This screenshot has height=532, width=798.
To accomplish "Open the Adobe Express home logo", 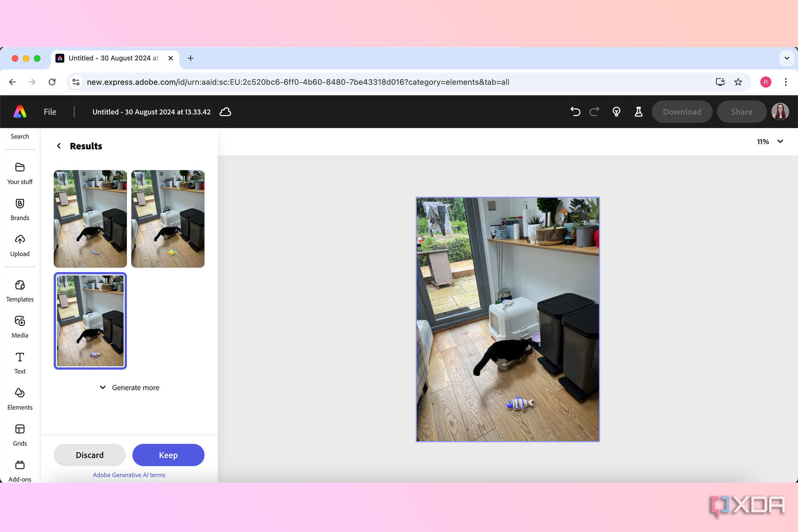I will click(20, 112).
